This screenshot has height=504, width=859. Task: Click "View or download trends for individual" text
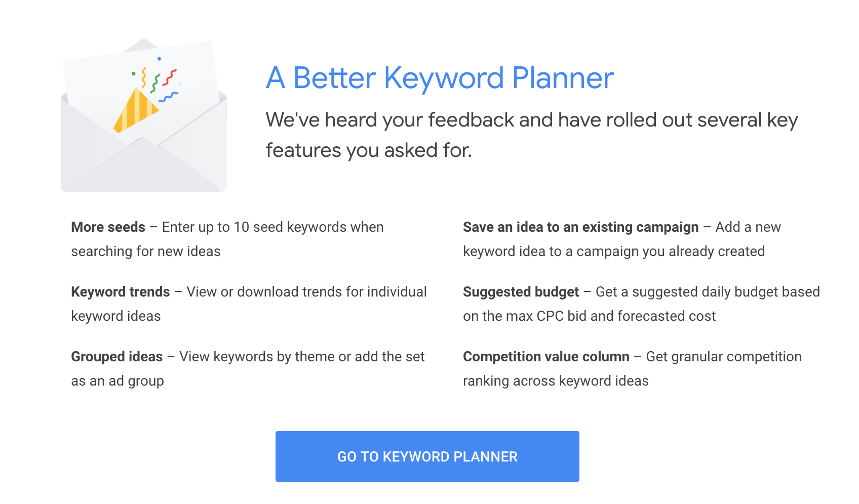tap(306, 291)
